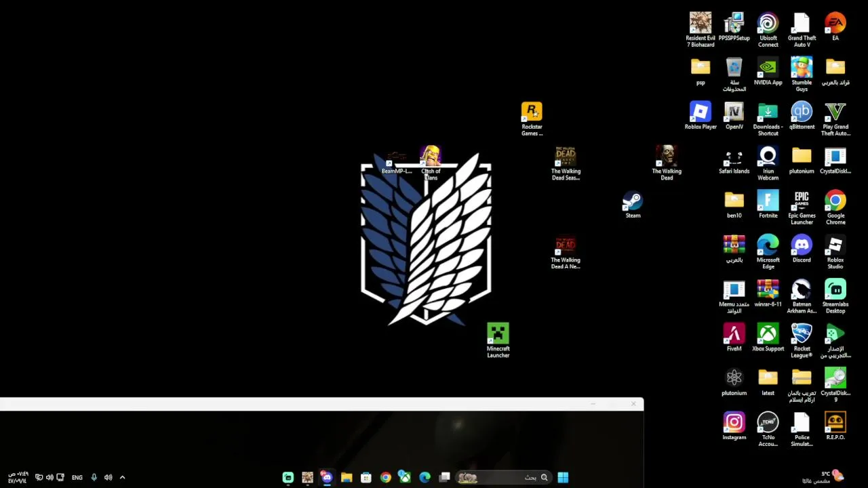
Task: Select the Grand Theft Auto V file icon
Action: pyautogui.click(x=802, y=29)
